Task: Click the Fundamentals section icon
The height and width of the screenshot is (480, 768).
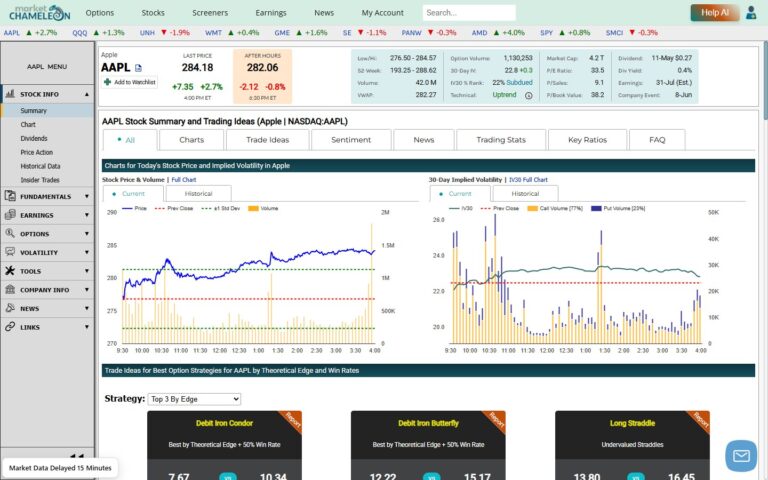Action: [x=10, y=196]
